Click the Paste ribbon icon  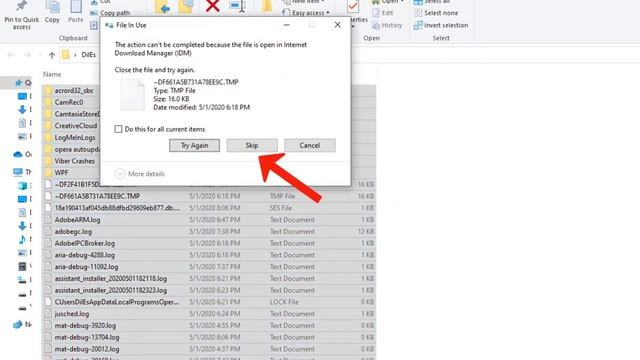click(x=76, y=11)
